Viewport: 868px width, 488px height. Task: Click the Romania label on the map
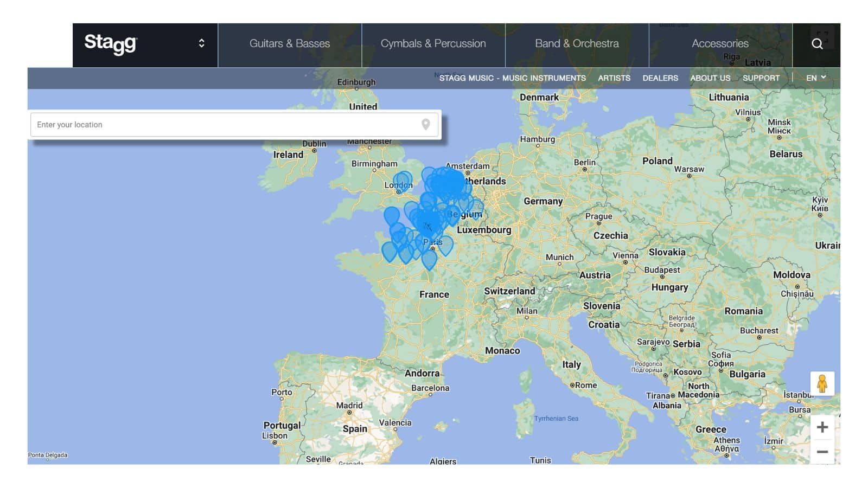(x=743, y=311)
